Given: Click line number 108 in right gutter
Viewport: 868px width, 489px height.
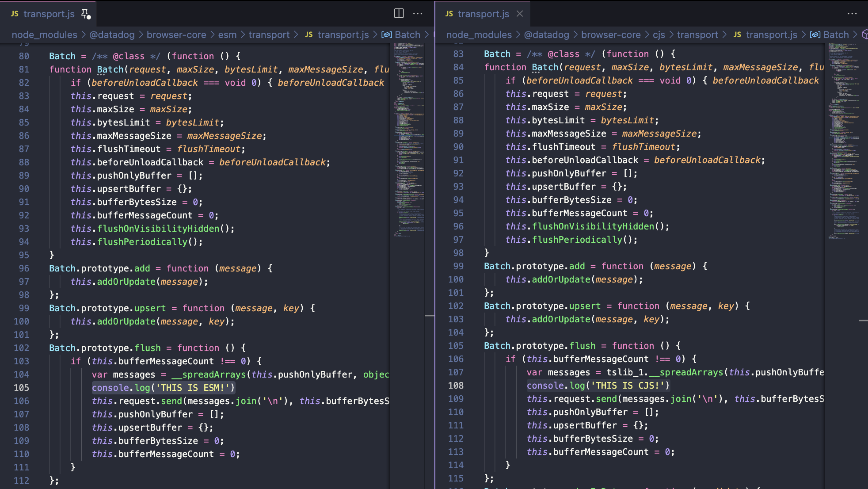Looking at the screenshot, I should pyautogui.click(x=456, y=386).
